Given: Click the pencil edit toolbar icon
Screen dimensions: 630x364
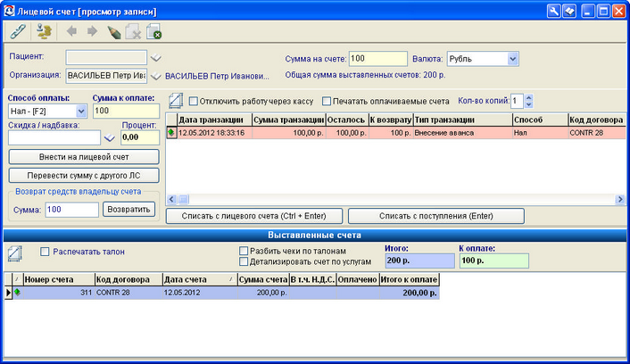Looking at the screenshot, I should 114,32.
